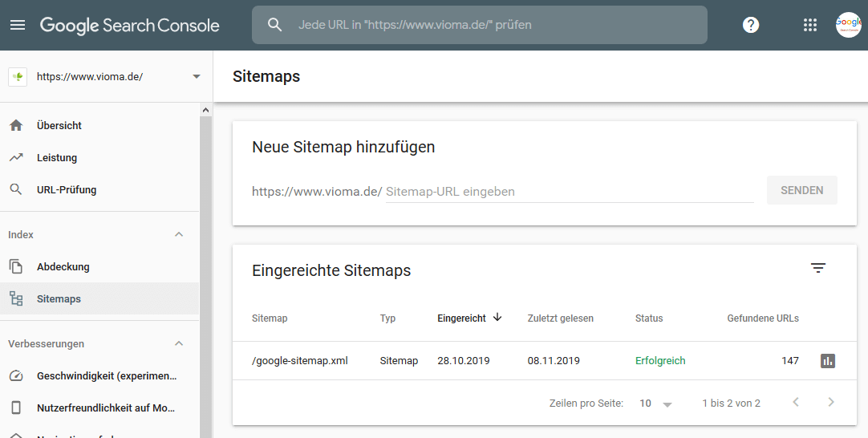The image size is (868, 438).
Task: Open the help question mark icon
Action: [x=751, y=25]
